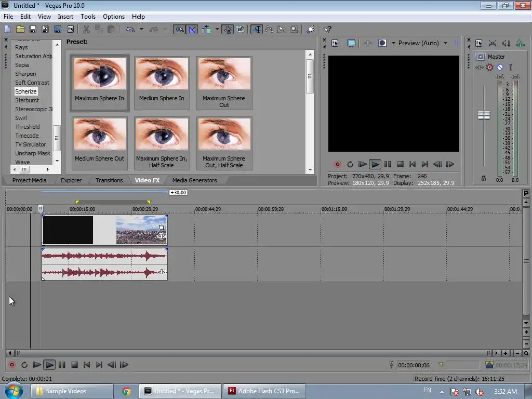Open the Undo history dropdown arrow
Screen dimensions: 532x399
[x=141, y=30]
